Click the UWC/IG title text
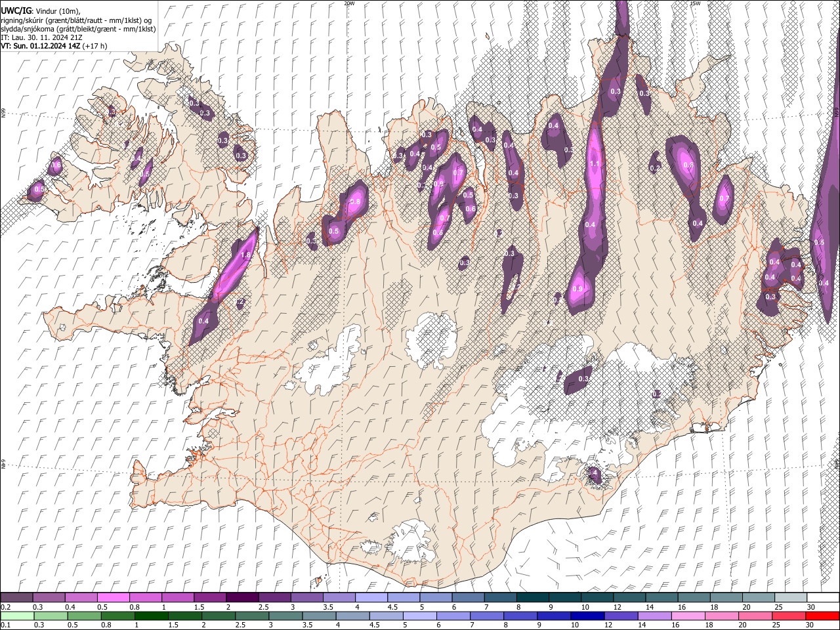 [x=16, y=11]
